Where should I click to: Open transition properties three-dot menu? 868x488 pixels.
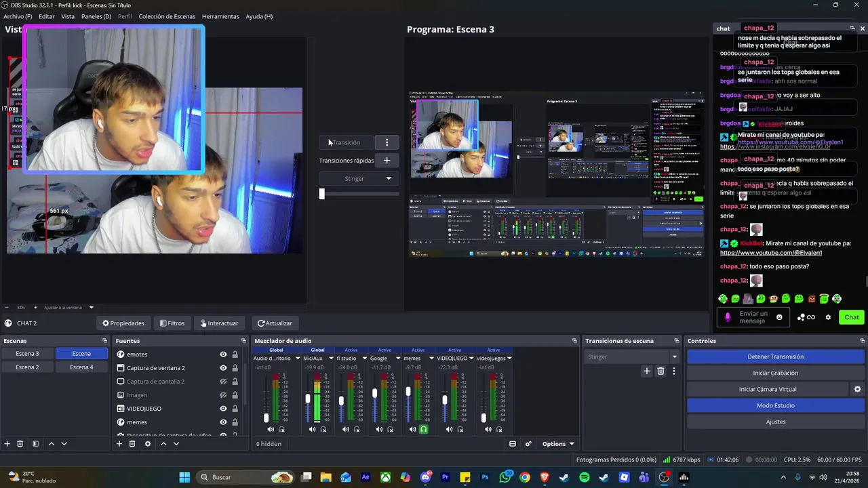(x=673, y=371)
